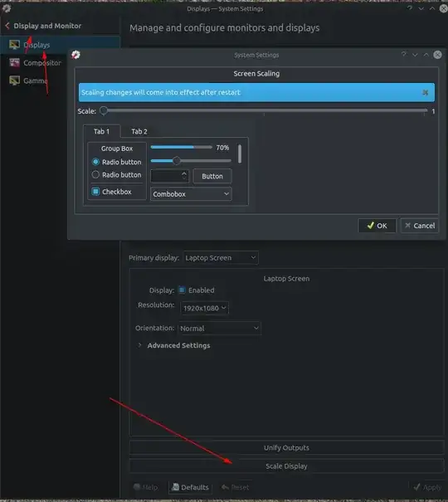This screenshot has width=448, height=502.
Task: Click the System Settings dialog app icon
Action: click(x=75, y=55)
